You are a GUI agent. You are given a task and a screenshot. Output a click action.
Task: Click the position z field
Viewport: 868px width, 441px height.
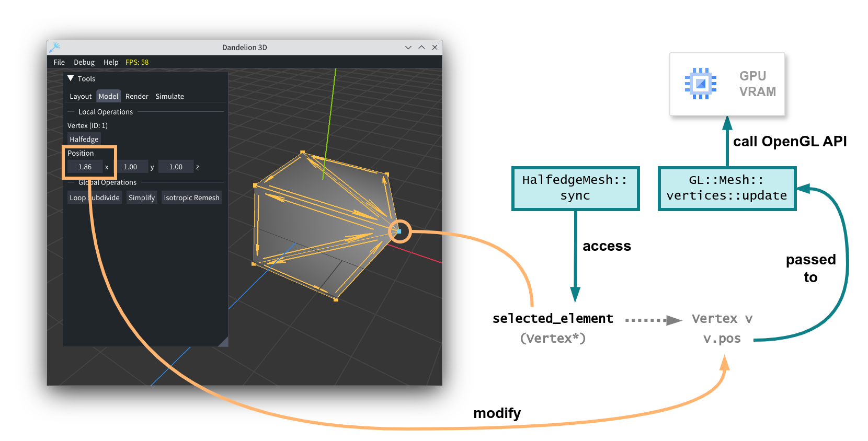[176, 167]
